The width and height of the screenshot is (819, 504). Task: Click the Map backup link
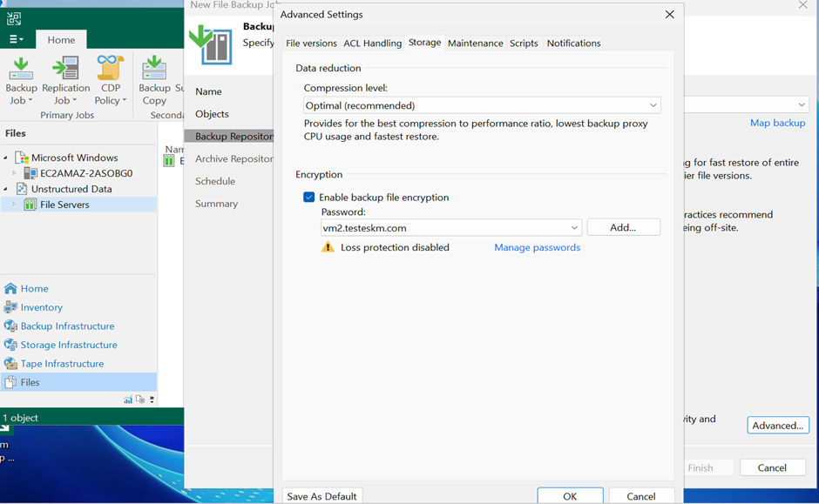(777, 123)
